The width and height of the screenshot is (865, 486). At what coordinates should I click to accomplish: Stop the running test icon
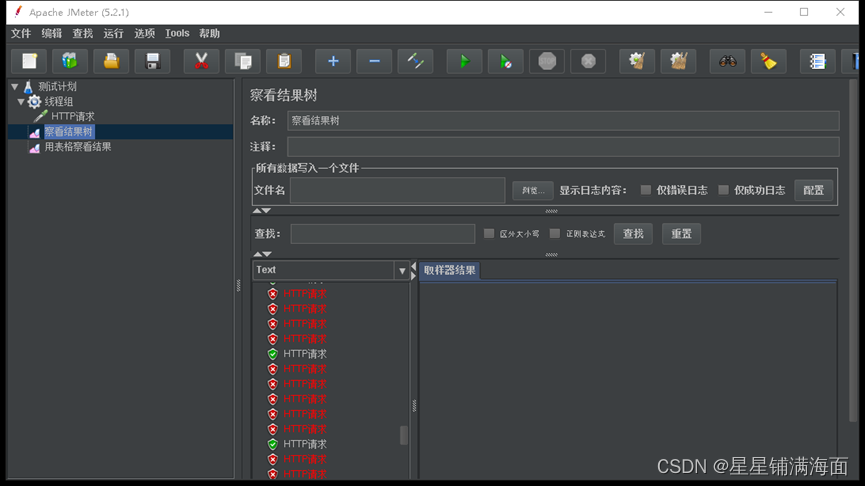(x=547, y=61)
